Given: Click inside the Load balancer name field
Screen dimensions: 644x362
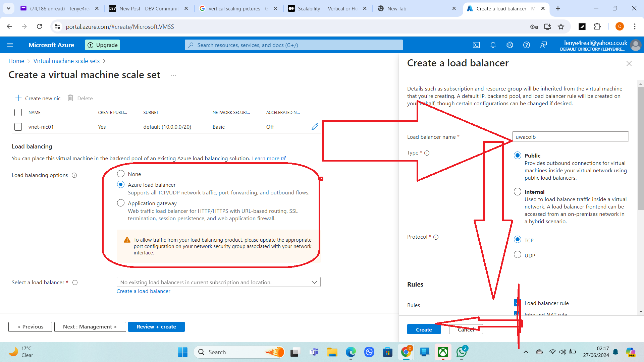Looking at the screenshot, I should [570, 137].
